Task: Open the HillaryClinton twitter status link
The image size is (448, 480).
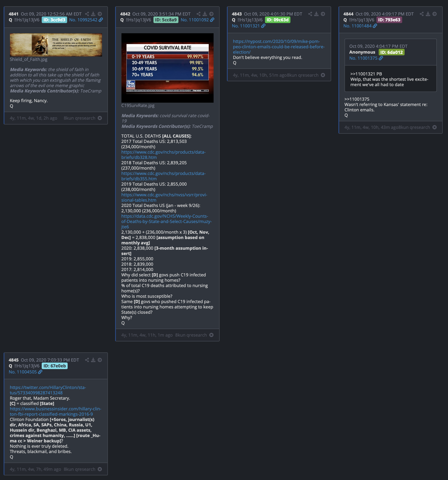Action: [48, 390]
